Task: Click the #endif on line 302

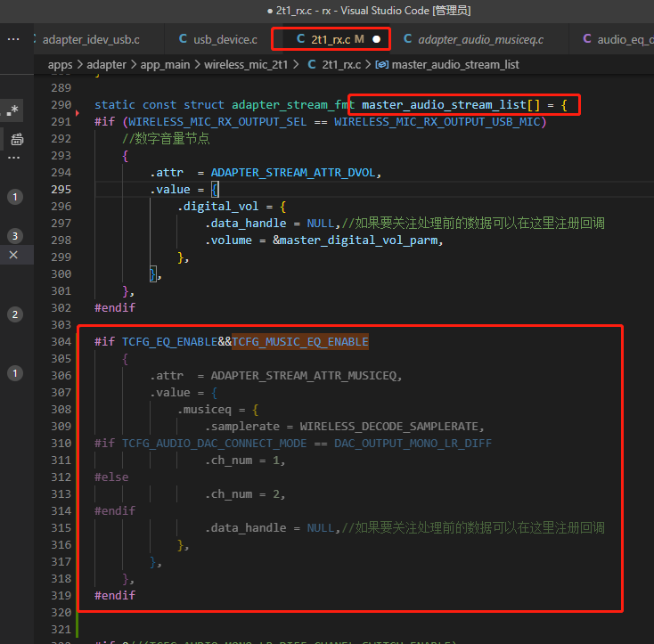Action: click(x=115, y=308)
